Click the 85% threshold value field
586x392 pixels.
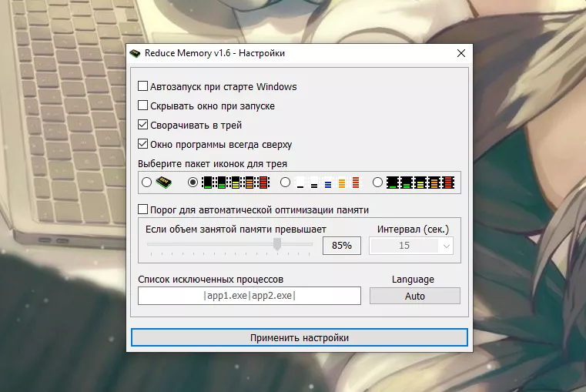tap(342, 246)
